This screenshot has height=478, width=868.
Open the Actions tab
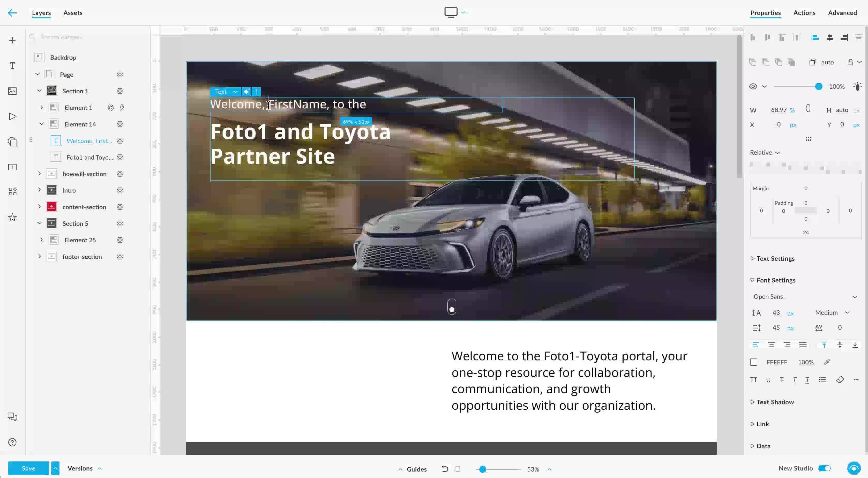[804, 13]
